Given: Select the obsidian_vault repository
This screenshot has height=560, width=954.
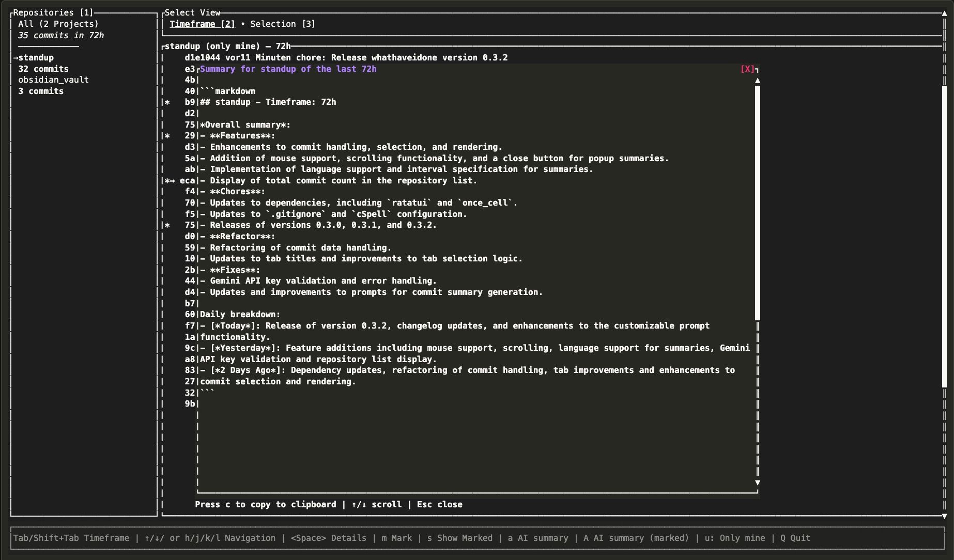Looking at the screenshot, I should click(x=53, y=80).
